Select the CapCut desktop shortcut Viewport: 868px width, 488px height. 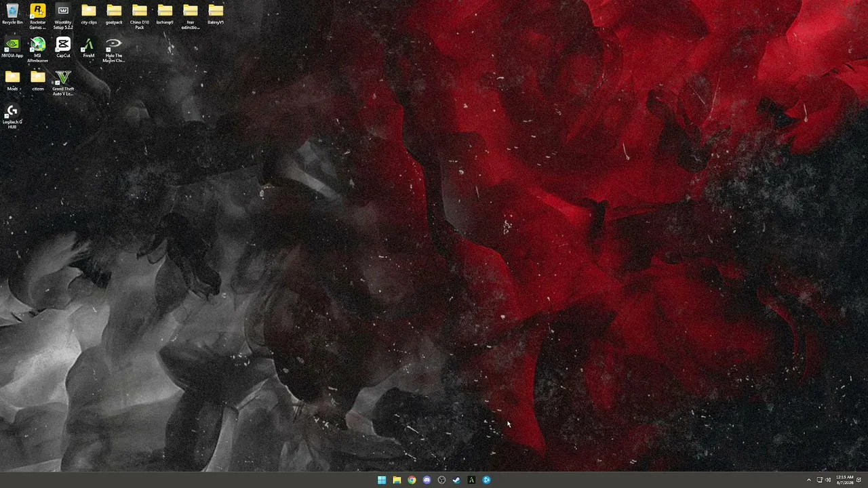click(x=63, y=47)
